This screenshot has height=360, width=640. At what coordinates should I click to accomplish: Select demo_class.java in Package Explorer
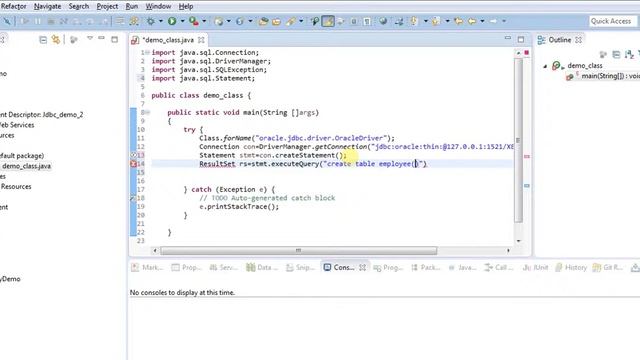point(26,166)
